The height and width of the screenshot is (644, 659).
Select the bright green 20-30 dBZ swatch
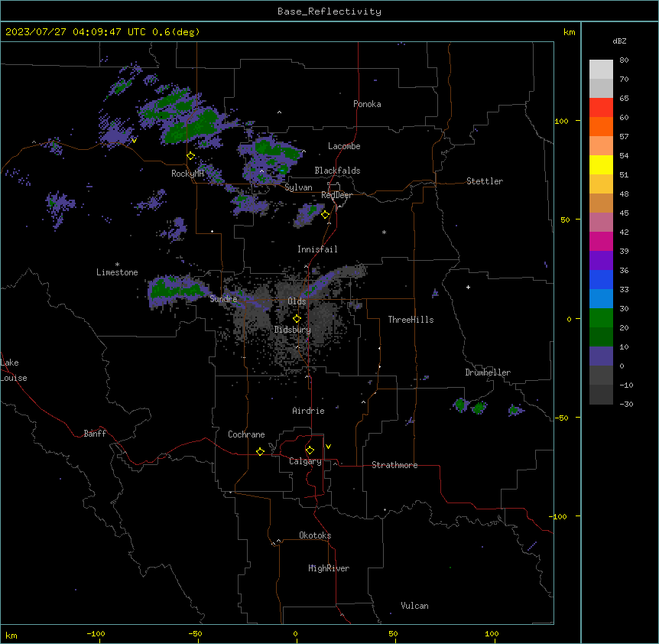coord(601,318)
